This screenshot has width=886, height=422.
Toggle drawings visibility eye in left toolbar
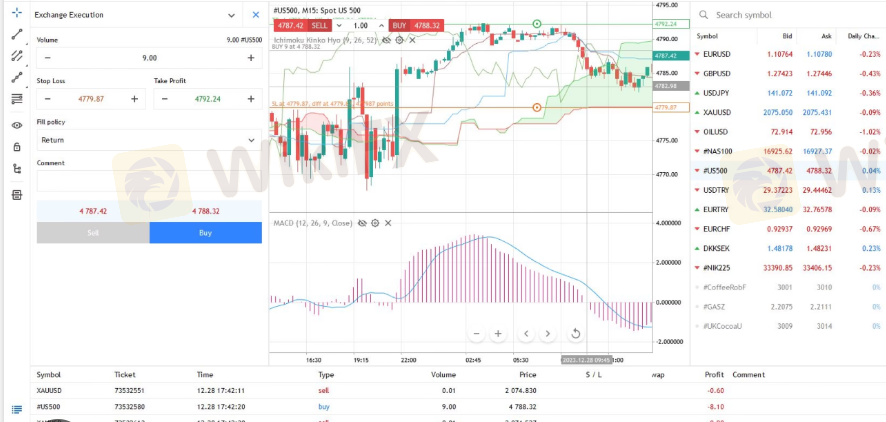click(x=16, y=125)
